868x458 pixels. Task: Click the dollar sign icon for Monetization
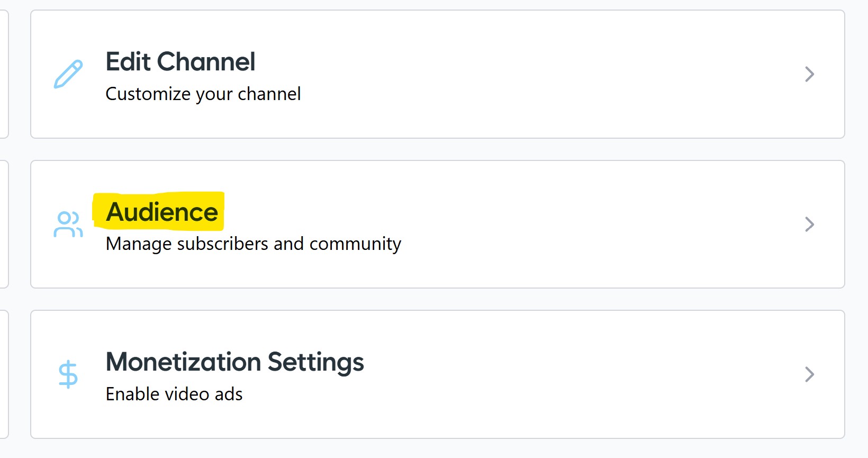(x=68, y=374)
